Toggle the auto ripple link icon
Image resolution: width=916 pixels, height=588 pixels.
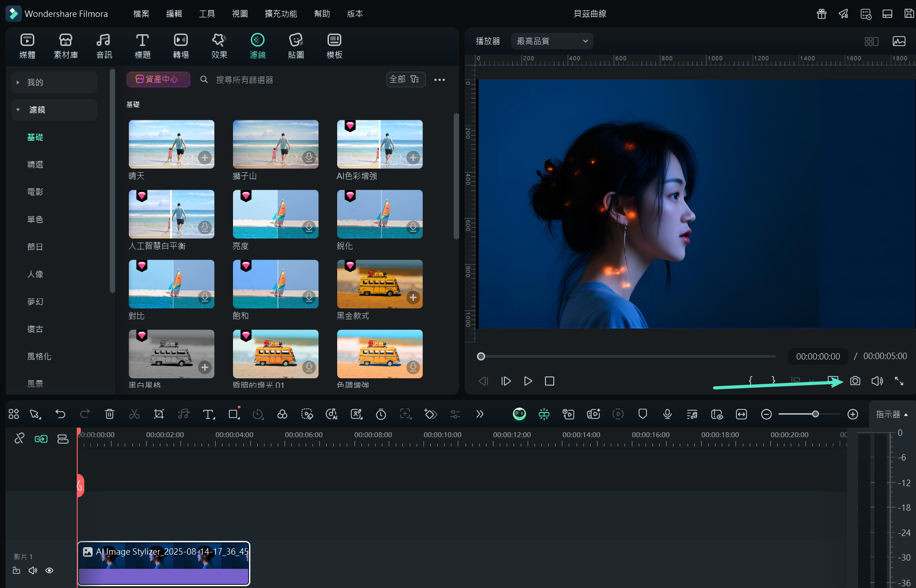click(x=41, y=439)
